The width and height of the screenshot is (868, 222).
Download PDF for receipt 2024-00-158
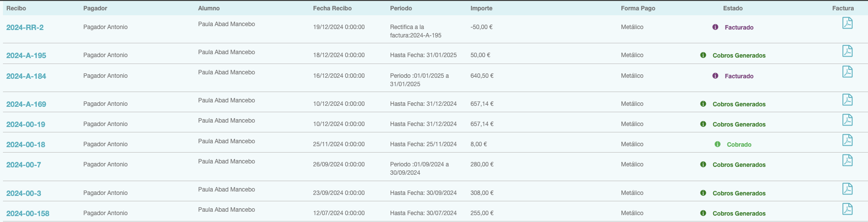(847, 209)
